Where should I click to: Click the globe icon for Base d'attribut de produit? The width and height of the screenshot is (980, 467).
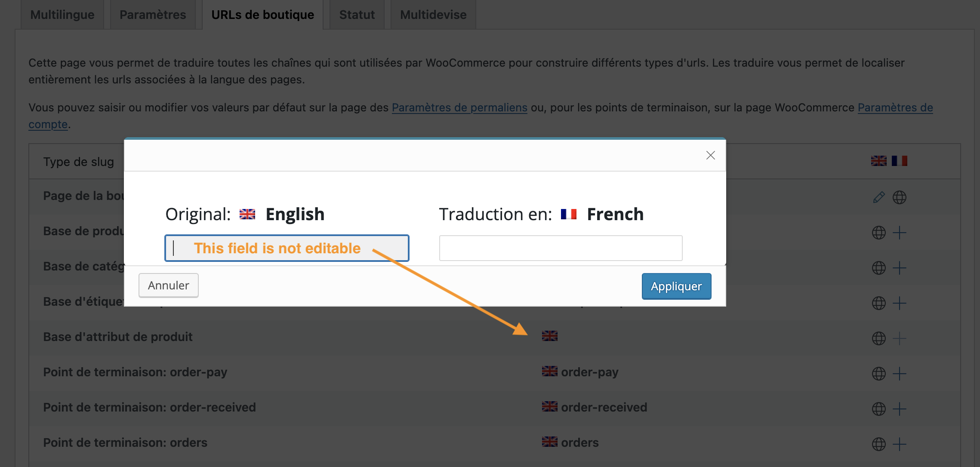click(878, 338)
